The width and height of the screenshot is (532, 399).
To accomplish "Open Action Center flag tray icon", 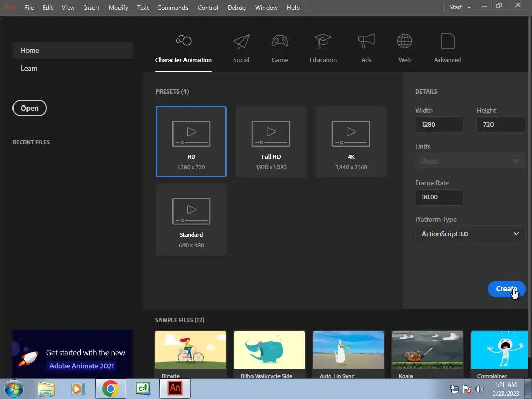I will (467, 389).
